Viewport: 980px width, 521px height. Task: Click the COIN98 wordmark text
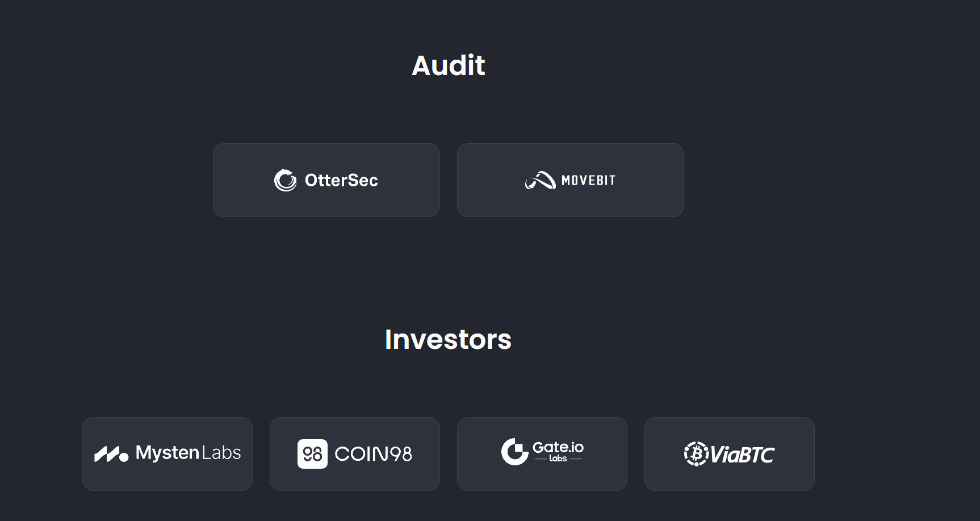373,454
